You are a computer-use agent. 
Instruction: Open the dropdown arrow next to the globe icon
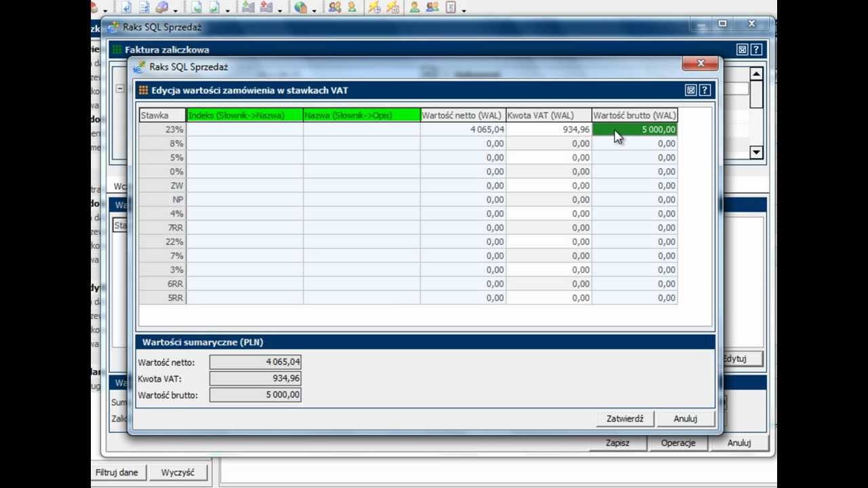[314, 10]
